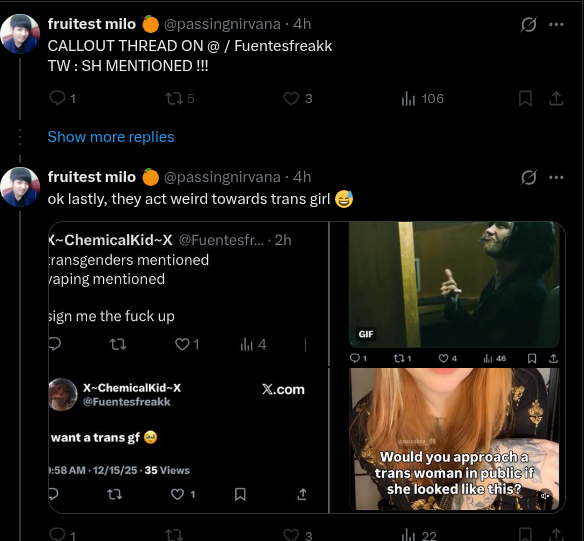This screenshot has height=541, width=584.
Task: Expand Show more replies
Action: [x=111, y=137]
